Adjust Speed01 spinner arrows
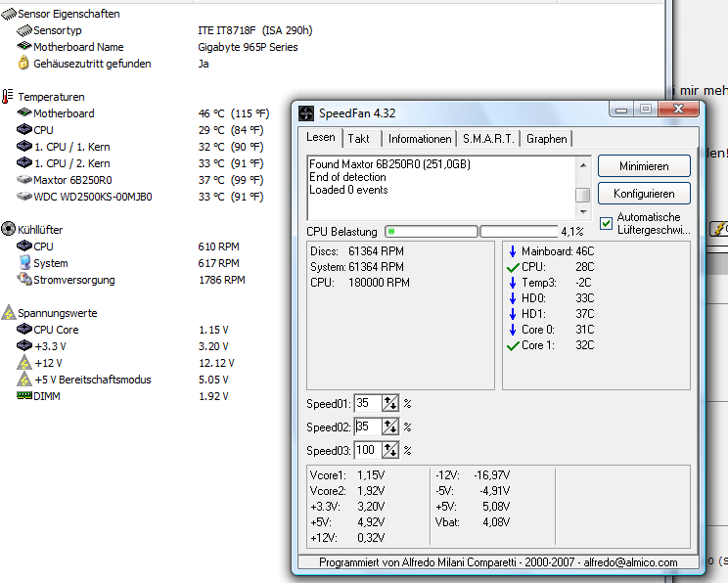The image size is (728, 583). click(x=390, y=403)
